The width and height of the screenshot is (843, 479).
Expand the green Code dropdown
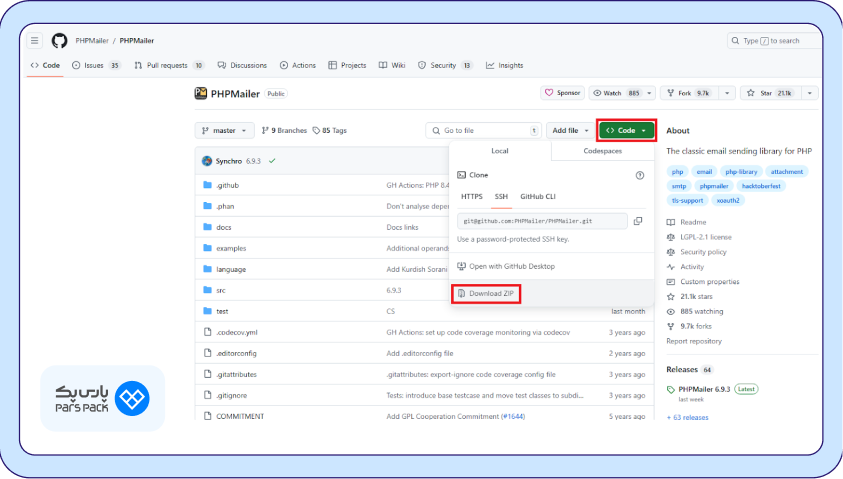coord(626,130)
